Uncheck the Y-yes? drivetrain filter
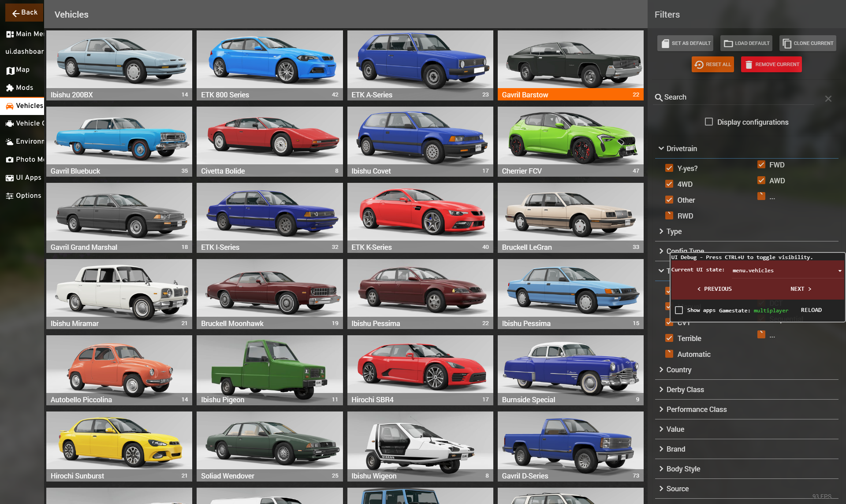The width and height of the screenshot is (846, 504). pos(669,168)
